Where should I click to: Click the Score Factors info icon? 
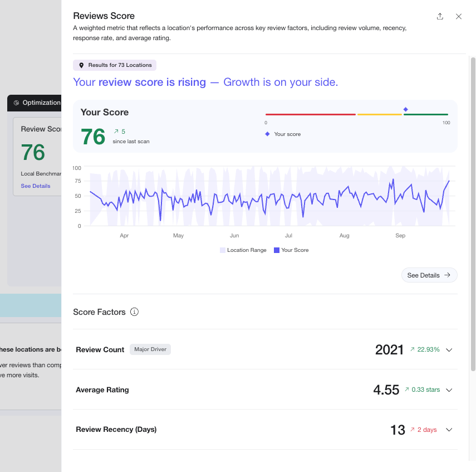tap(134, 312)
